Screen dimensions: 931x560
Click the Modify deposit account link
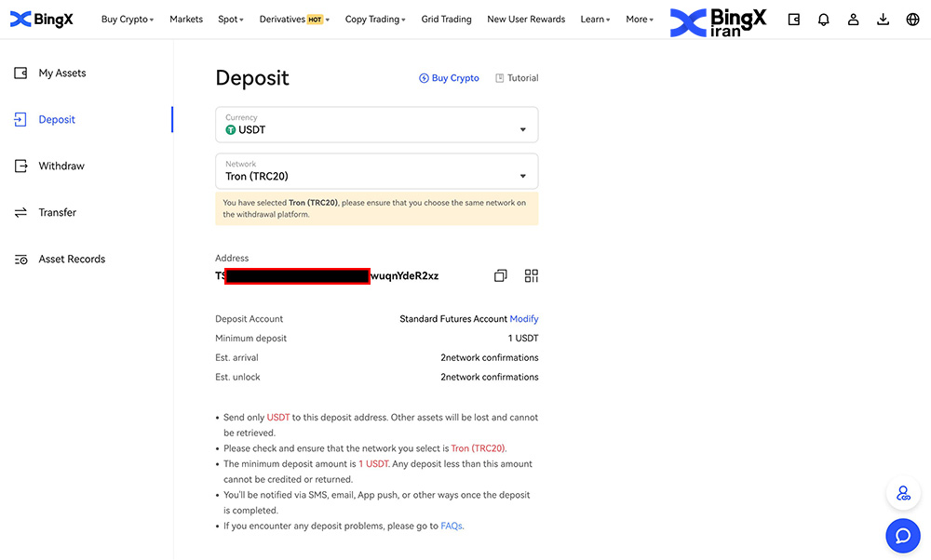pos(524,319)
